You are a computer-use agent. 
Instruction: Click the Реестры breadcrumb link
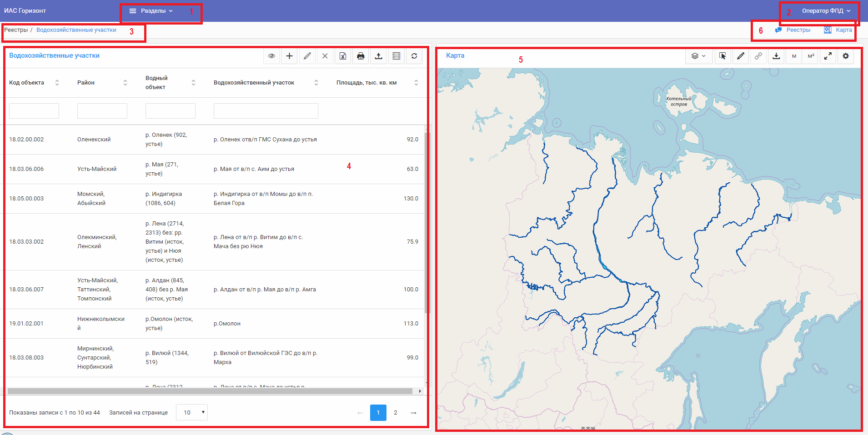[16, 30]
